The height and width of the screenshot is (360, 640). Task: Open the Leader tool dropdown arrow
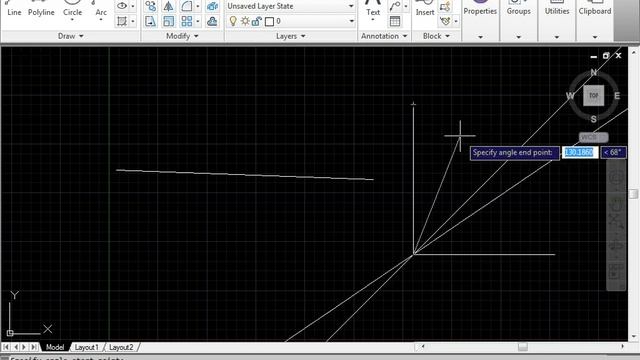405,6
